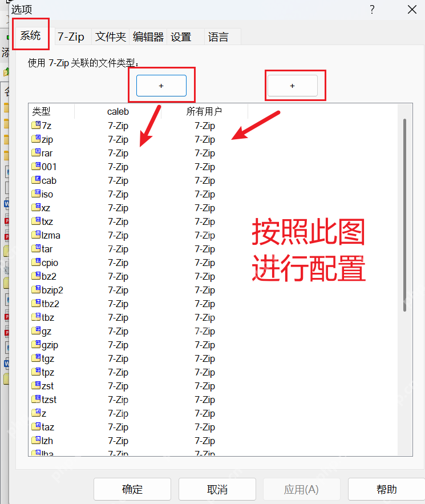Select the gz file type icon

36,330
